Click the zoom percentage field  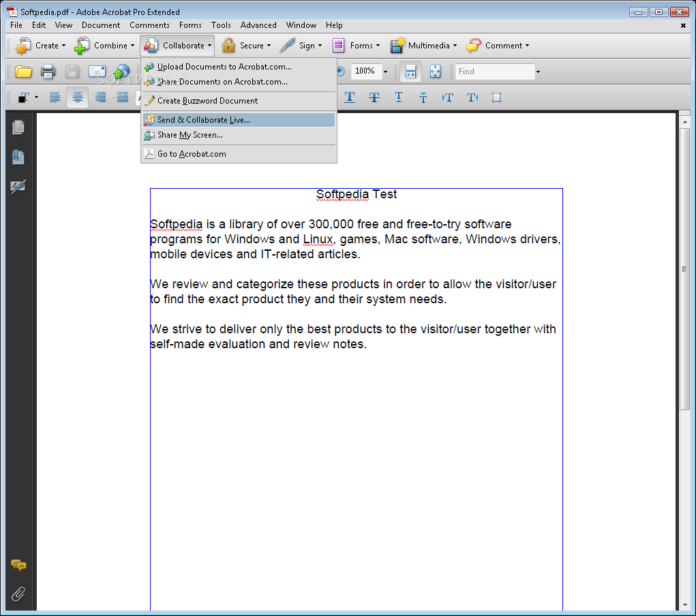click(x=365, y=71)
